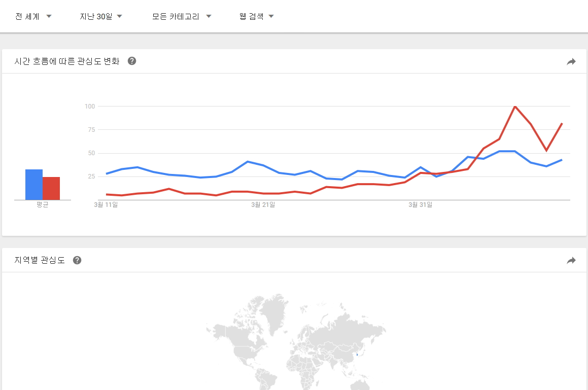Image resolution: width=588 pixels, height=390 pixels.
Task: Share the interest over time chart
Action: point(571,62)
